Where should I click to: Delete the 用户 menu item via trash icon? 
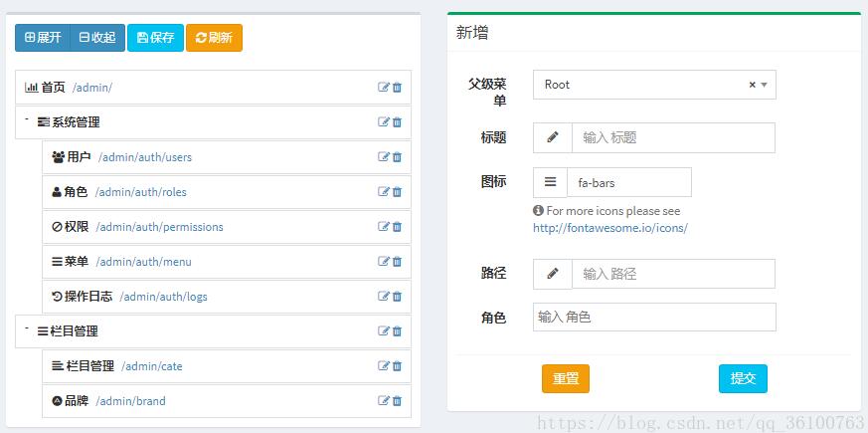pyautogui.click(x=398, y=157)
